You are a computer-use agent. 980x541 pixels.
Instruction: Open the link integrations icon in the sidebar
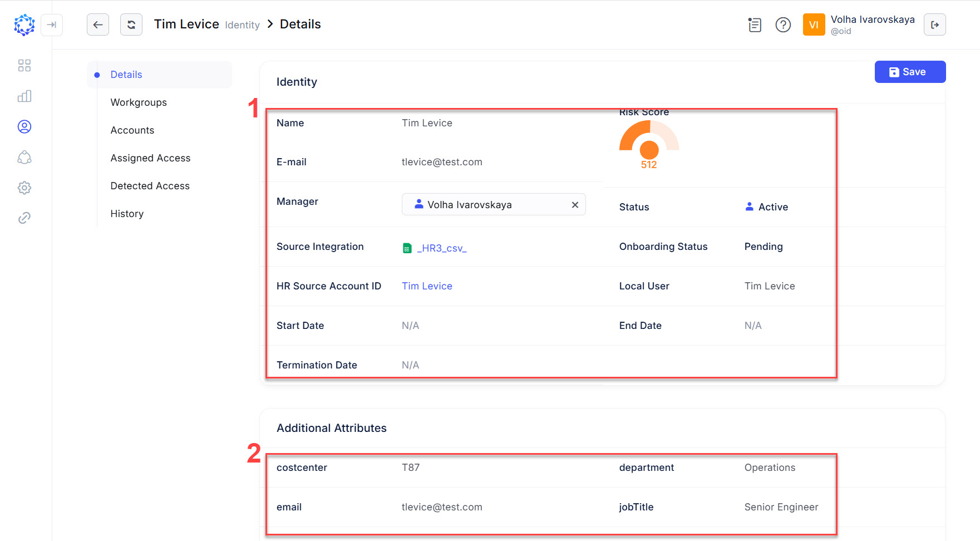[24, 218]
